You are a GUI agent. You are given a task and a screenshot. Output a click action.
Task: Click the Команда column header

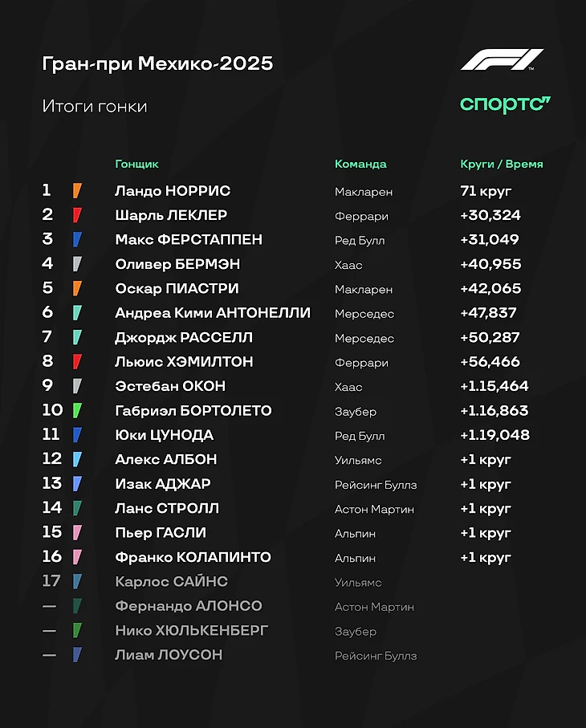click(x=360, y=164)
